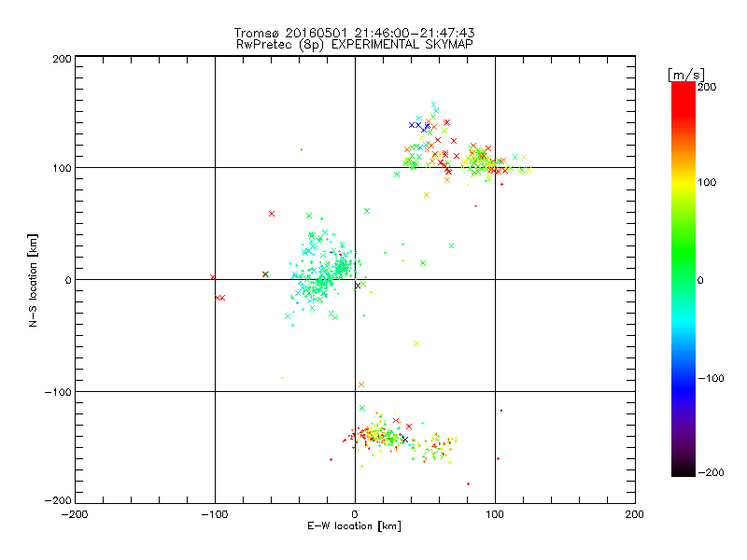Click the colorbar value '0'
Image resolution: width=747 pixels, height=560 pixels.
pos(700,280)
